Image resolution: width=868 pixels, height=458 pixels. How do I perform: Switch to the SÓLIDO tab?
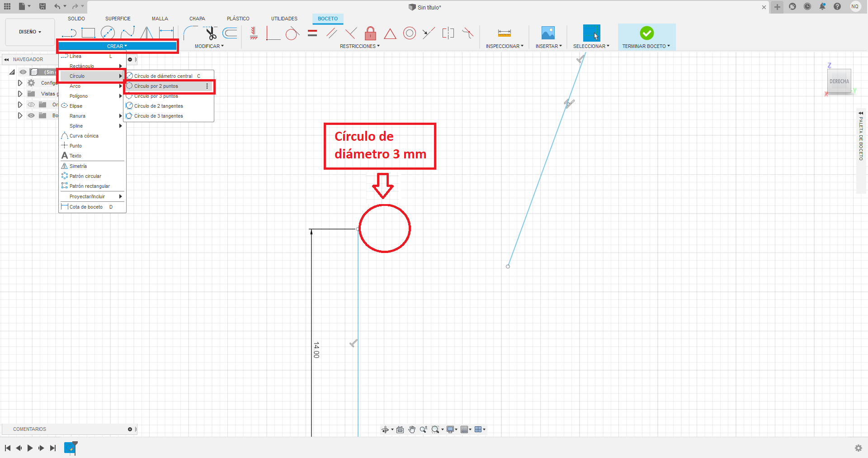76,19
